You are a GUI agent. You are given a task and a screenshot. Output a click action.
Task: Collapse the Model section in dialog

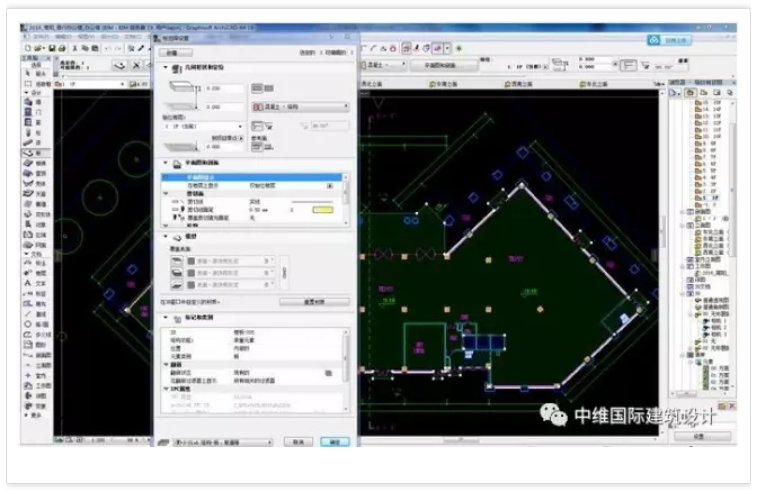pos(166,237)
